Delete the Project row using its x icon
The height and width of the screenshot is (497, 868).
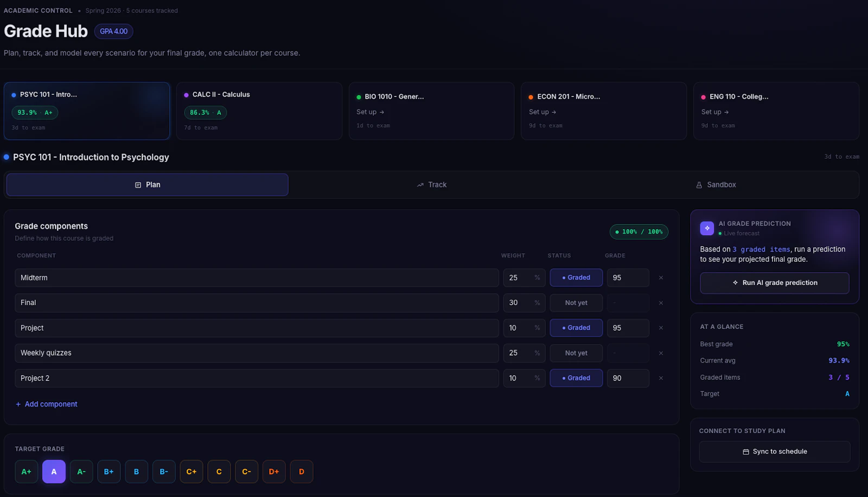(661, 328)
